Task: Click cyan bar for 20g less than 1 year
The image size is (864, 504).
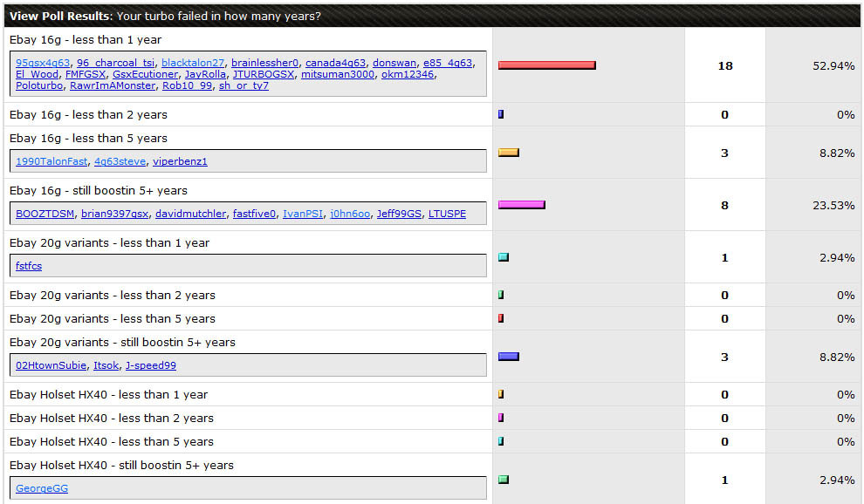Action: tap(504, 257)
